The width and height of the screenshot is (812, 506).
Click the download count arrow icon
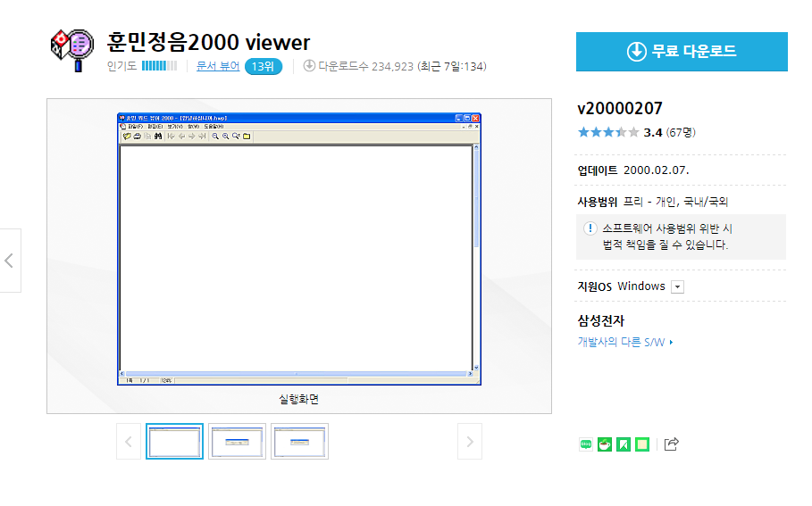pyautogui.click(x=309, y=66)
